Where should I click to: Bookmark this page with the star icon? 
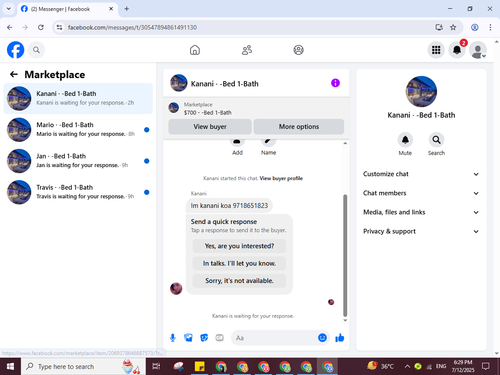(453, 27)
